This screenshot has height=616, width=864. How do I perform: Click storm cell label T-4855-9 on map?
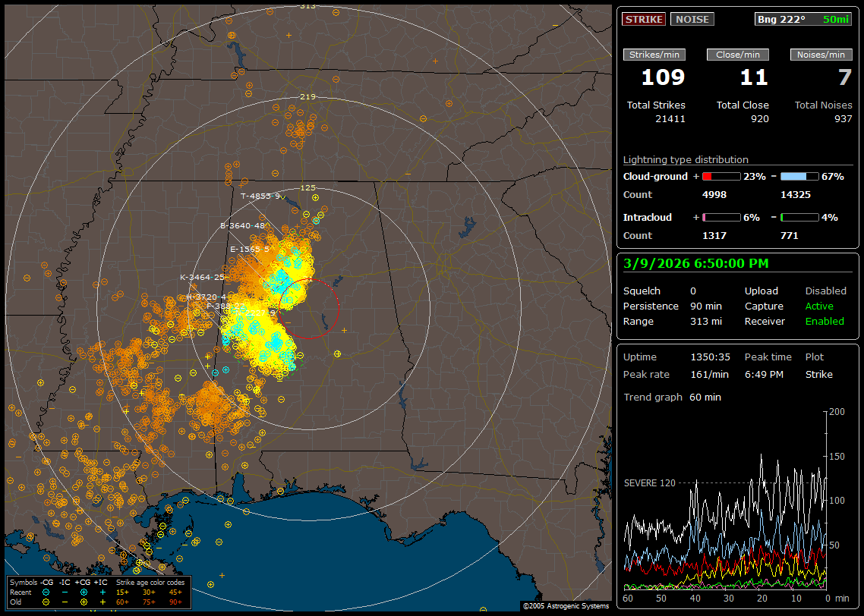point(260,196)
